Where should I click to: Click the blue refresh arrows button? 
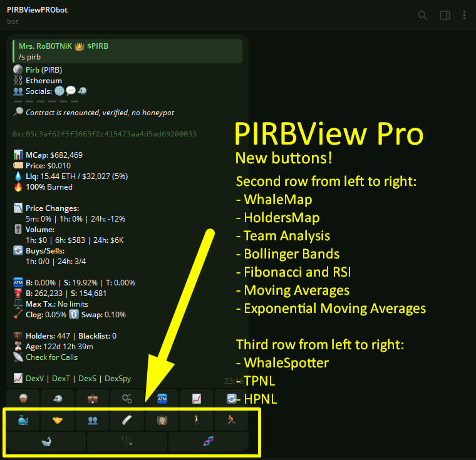pos(231,399)
